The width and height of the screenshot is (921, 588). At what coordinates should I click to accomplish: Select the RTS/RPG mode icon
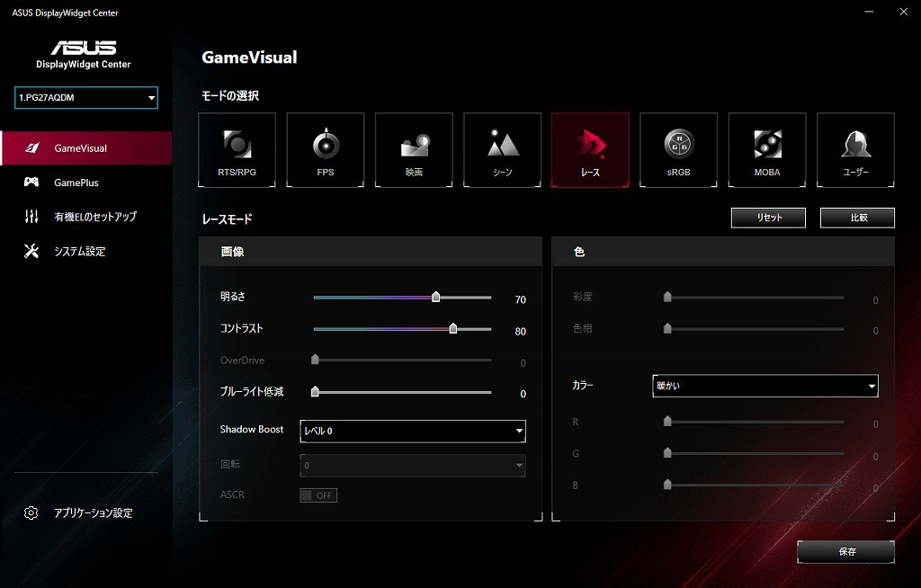click(237, 150)
